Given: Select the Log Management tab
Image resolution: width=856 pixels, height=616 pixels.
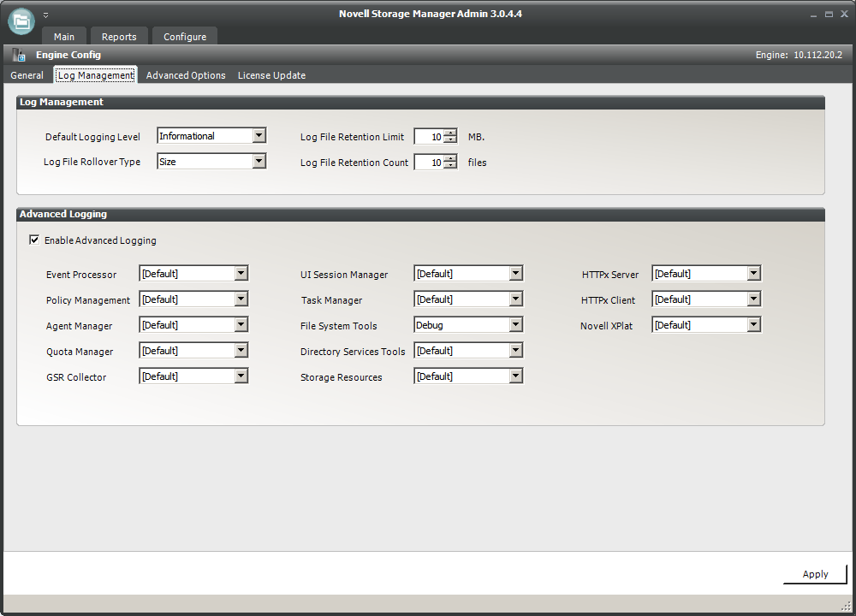Looking at the screenshot, I should click(x=96, y=75).
